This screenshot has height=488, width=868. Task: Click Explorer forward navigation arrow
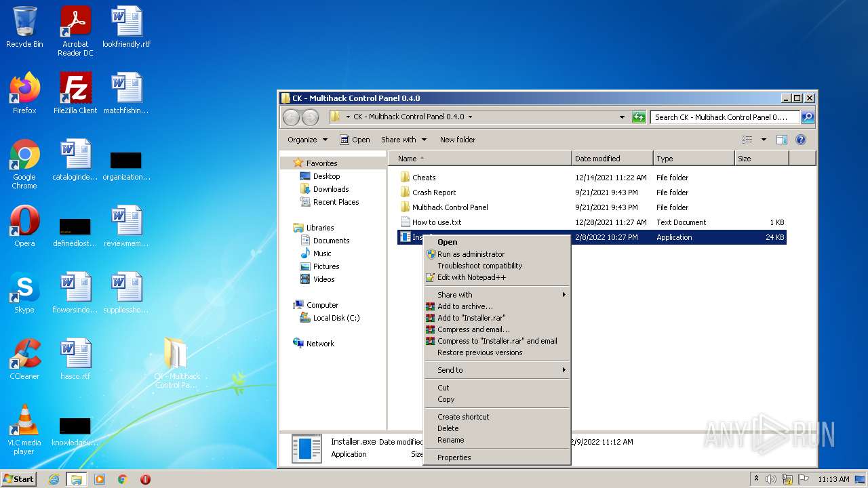(310, 117)
